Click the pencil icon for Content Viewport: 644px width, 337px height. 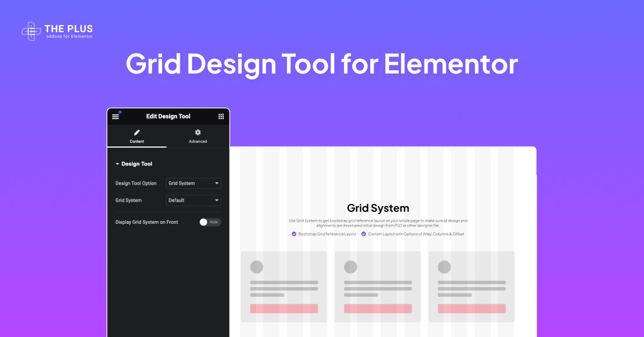(137, 133)
